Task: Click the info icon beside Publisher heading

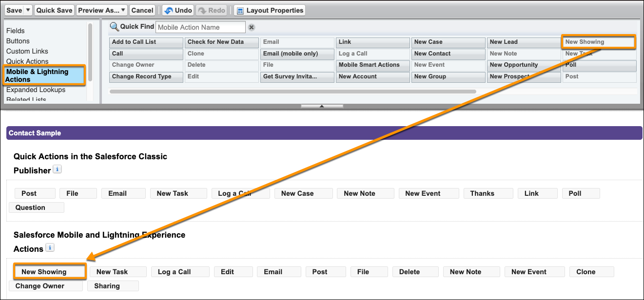Action: pyautogui.click(x=58, y=169)
